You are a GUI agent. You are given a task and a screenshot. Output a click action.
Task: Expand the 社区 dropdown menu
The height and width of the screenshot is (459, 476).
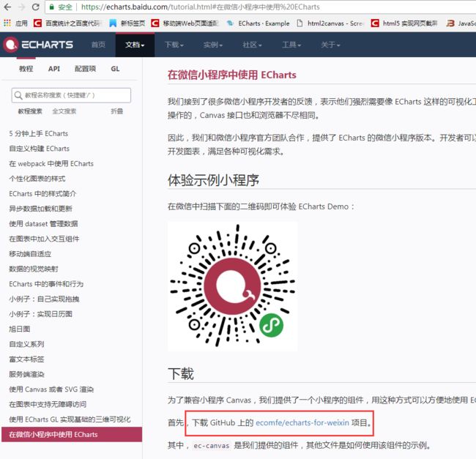(x=252, y=45)
